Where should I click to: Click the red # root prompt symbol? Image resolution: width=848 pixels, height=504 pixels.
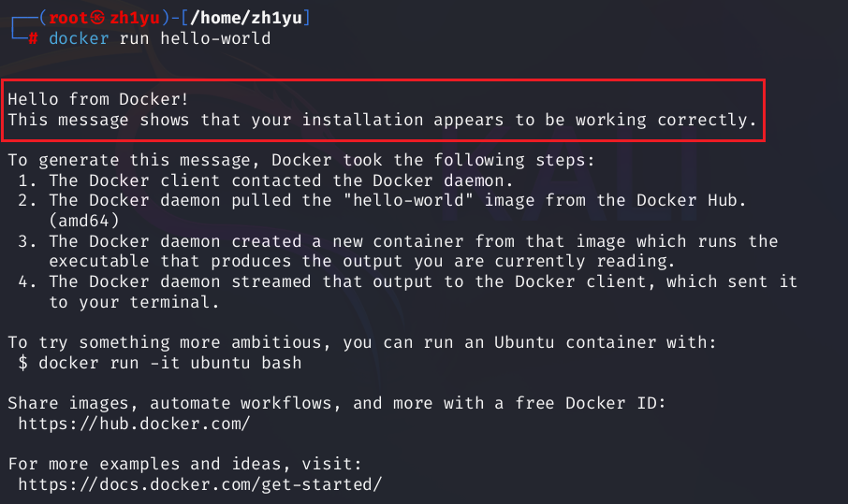(33, 39)
